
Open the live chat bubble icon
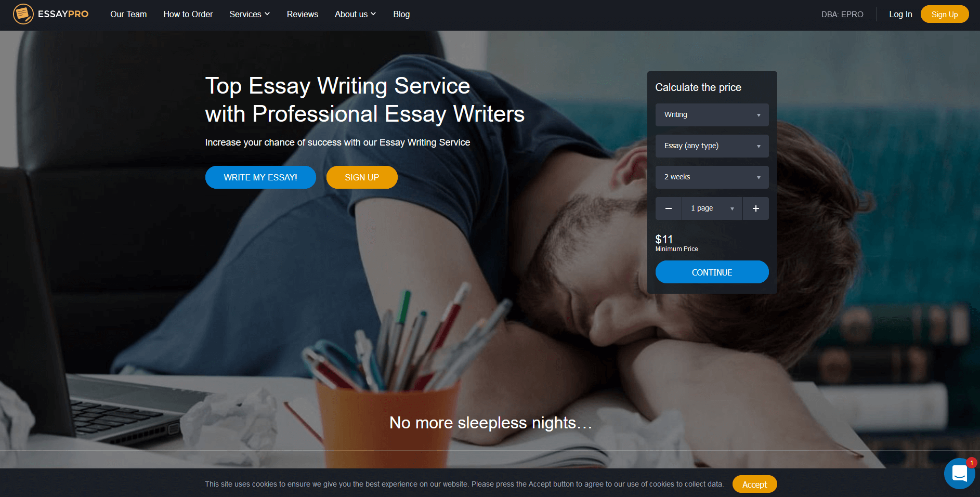959,474
